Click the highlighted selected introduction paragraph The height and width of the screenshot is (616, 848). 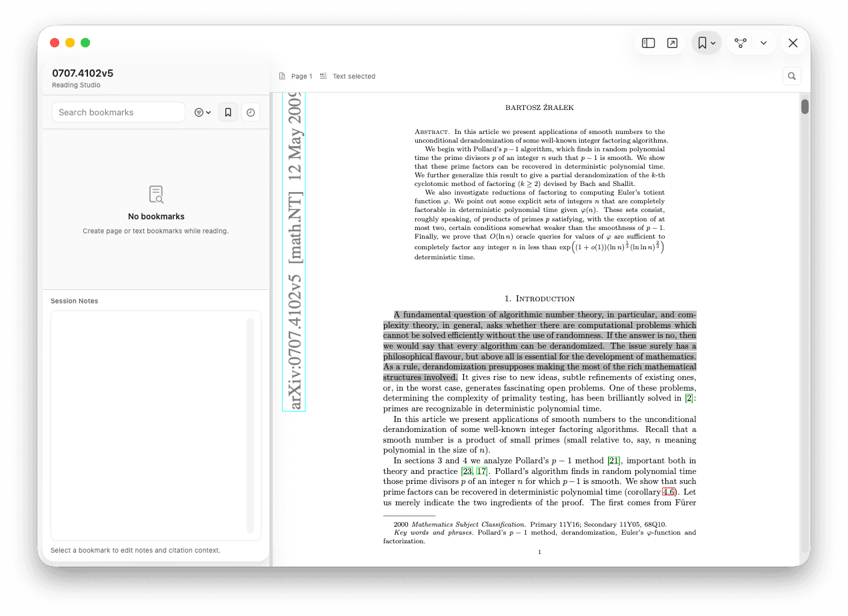(x=539, y=346)
